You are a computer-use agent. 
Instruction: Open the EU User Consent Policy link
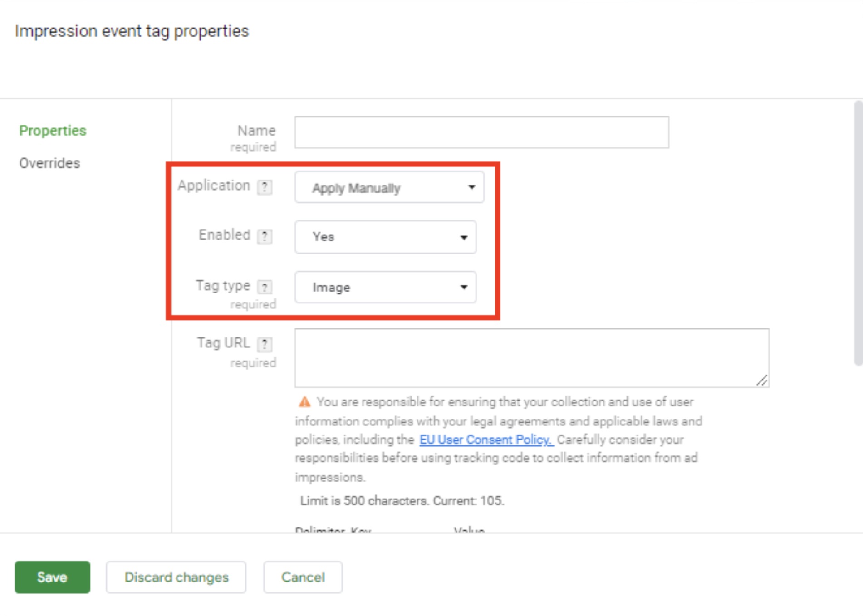486,440
